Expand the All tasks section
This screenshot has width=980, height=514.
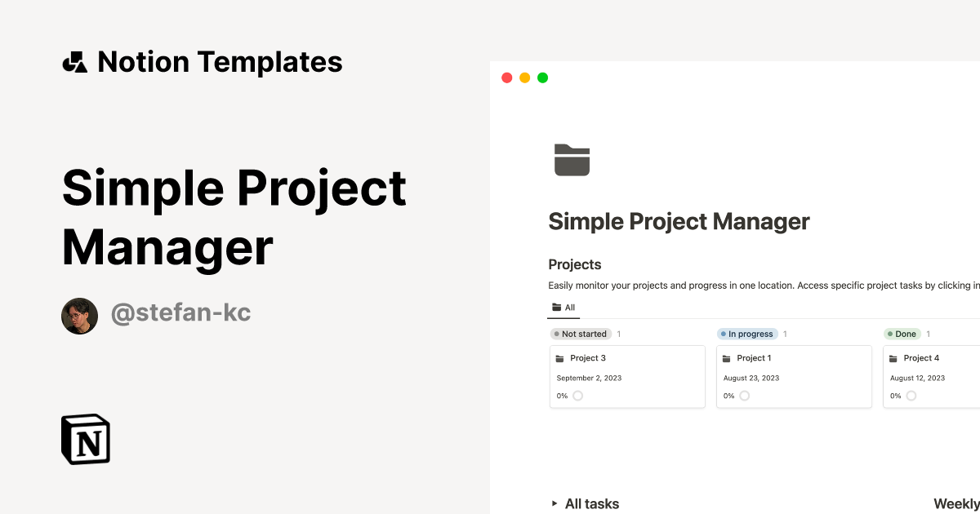(554, 503)
